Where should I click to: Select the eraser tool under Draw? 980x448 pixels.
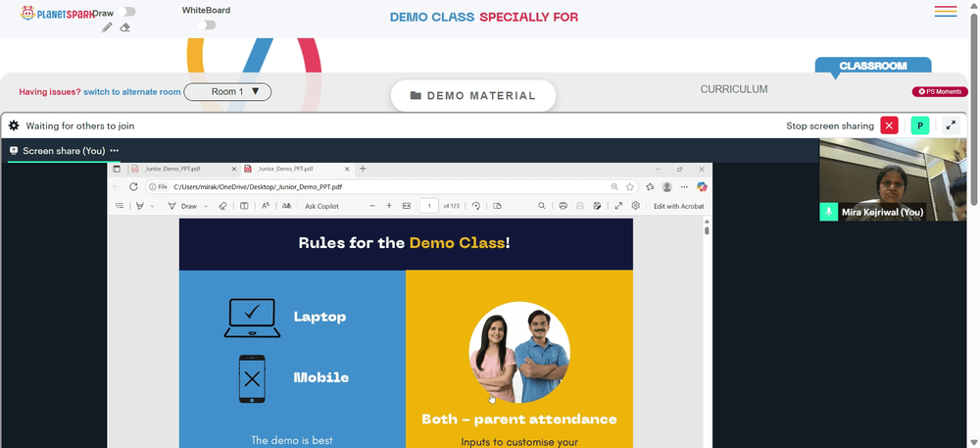click(125, 27)
